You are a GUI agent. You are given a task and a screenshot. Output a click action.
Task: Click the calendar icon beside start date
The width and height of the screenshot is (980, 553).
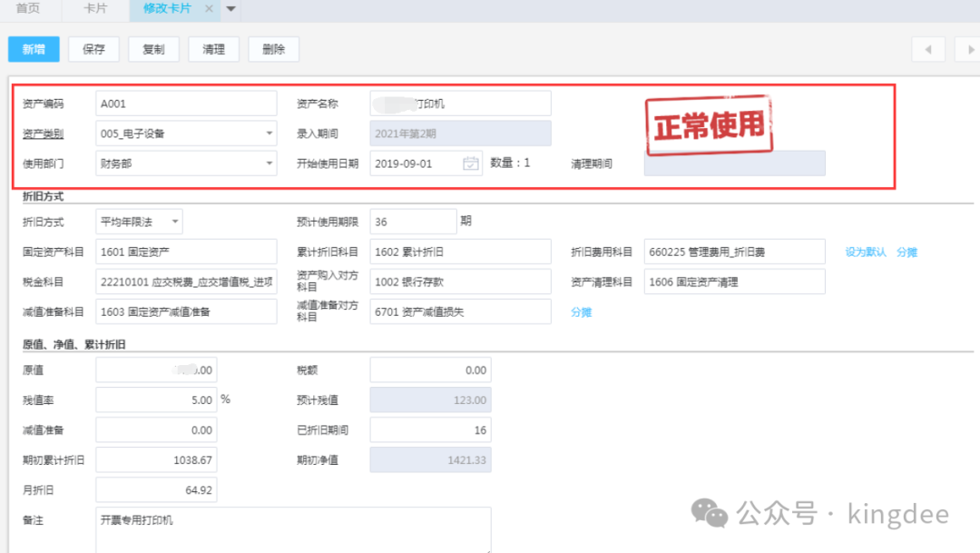pyautogui.click(x=470, y=163)
